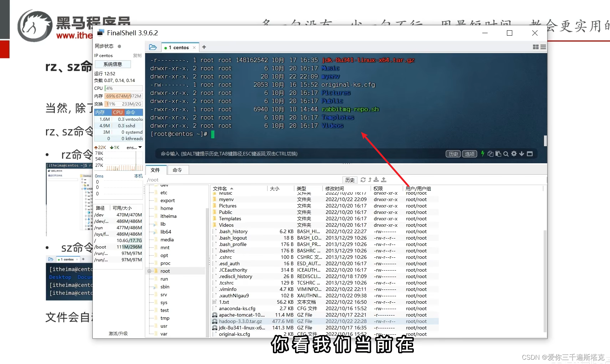Open the settings gear in the terminal toolbar
This screenshot has width=610, height=364.
pos(514,154)
